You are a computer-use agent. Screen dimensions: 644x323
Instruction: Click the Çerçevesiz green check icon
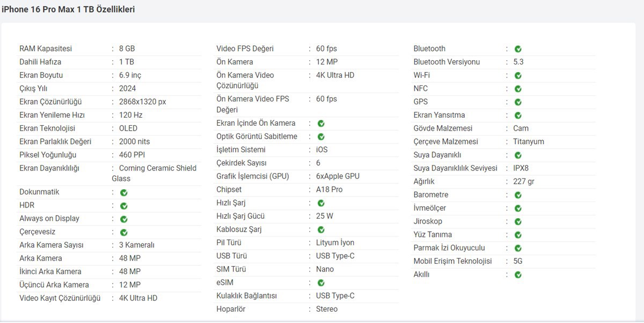(123, 233)
